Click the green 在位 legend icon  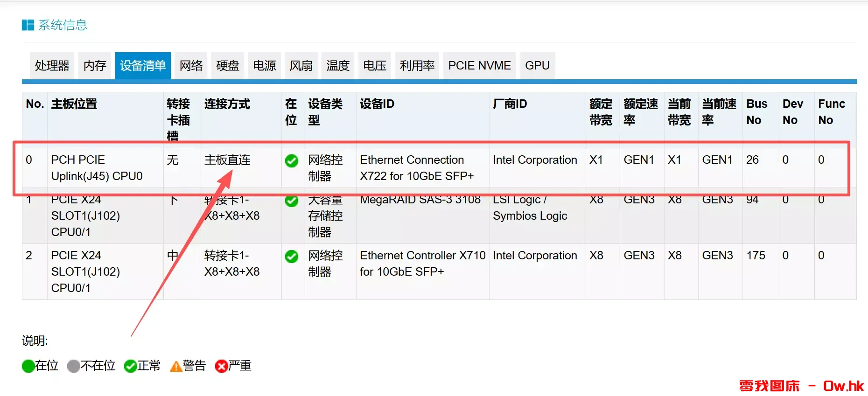pyautogui.click(x=28, y=366)
